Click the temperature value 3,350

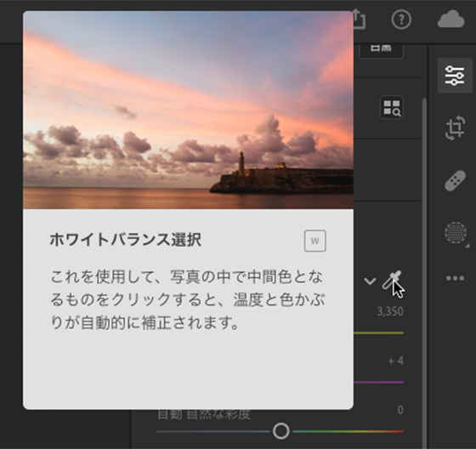(390, 312)
